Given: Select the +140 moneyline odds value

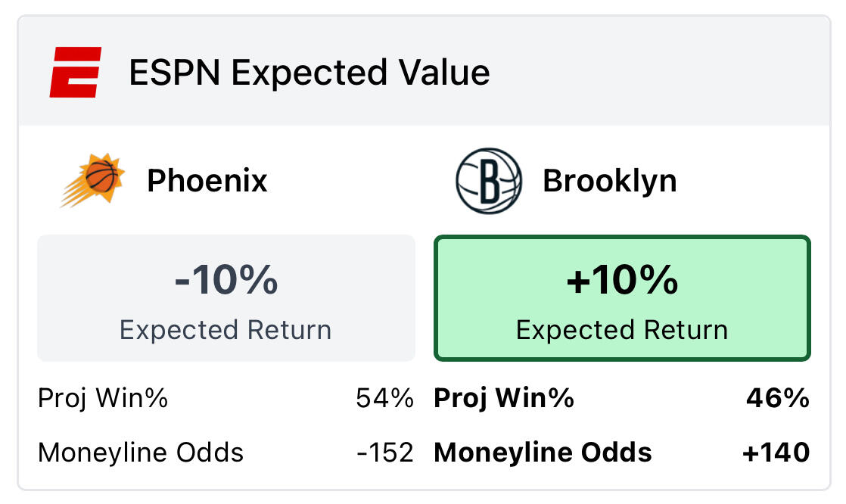Looking at the screenshot, I should [776, 453].
